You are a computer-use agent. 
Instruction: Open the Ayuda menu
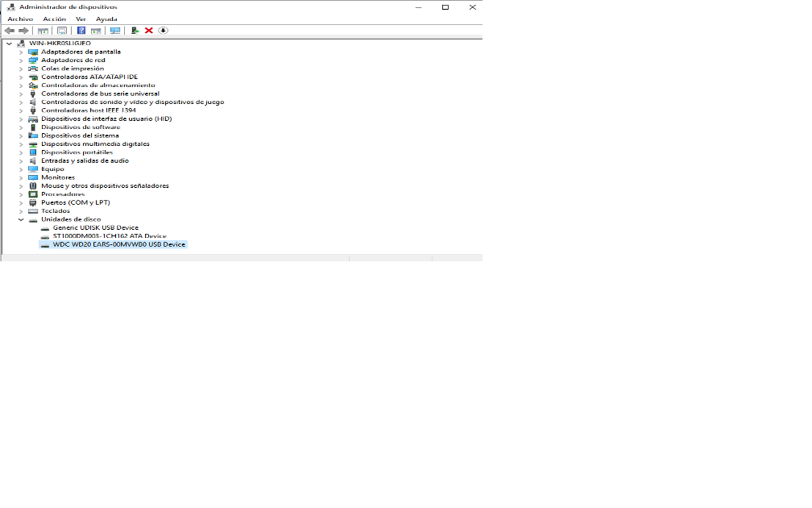pos(106,19)
